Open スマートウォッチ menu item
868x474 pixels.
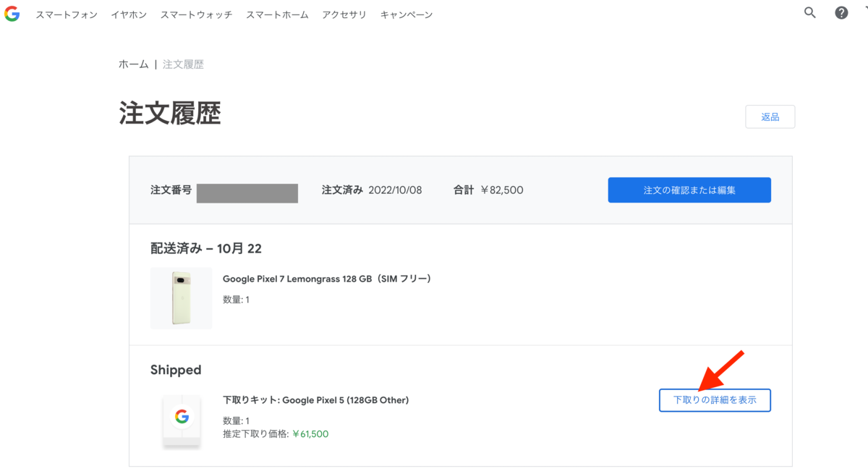(x=196, y=14)
